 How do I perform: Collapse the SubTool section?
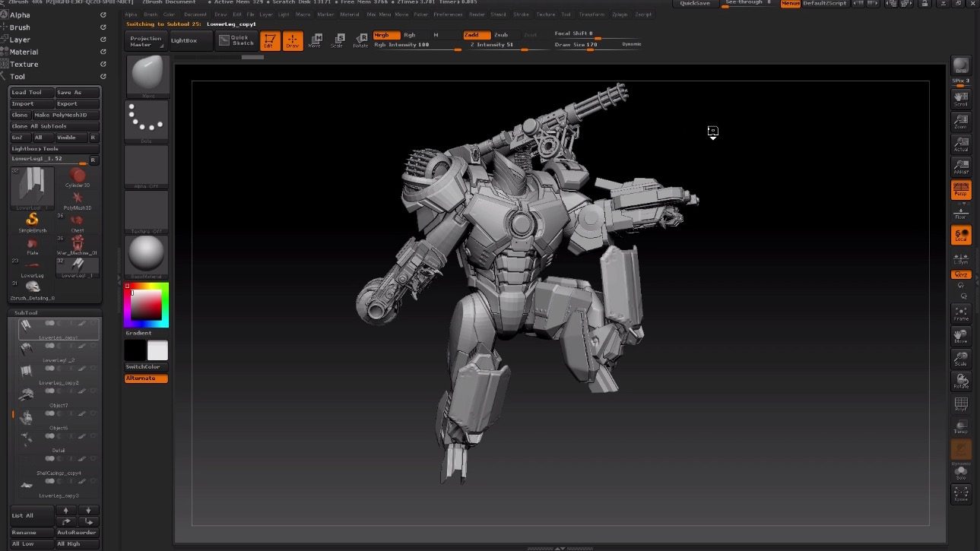point(26,312)
